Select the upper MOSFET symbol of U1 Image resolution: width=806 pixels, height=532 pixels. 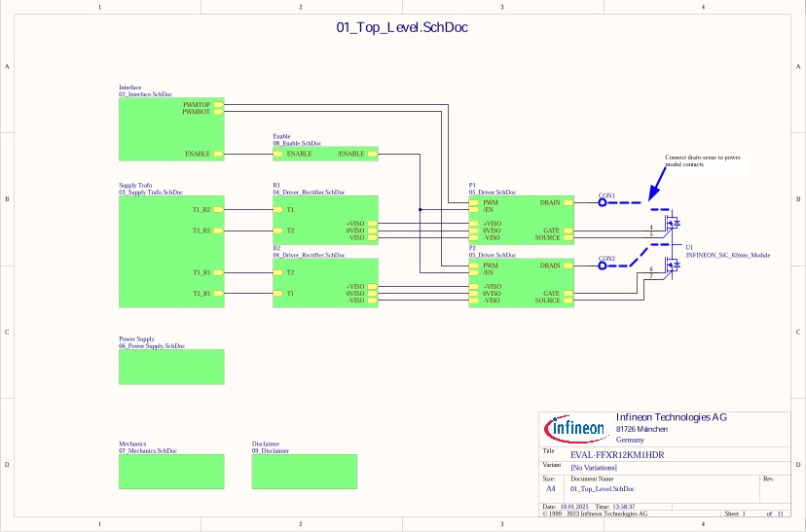pos(672,223)
